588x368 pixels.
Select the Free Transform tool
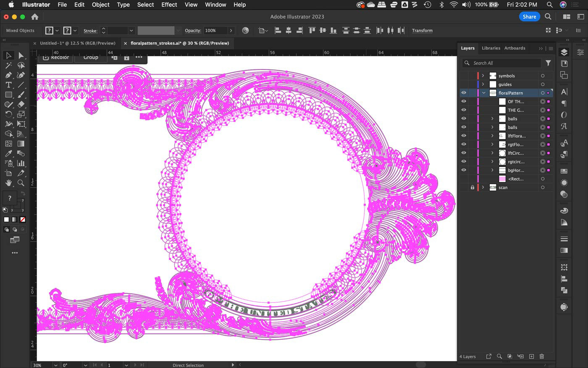click(21, 124)
